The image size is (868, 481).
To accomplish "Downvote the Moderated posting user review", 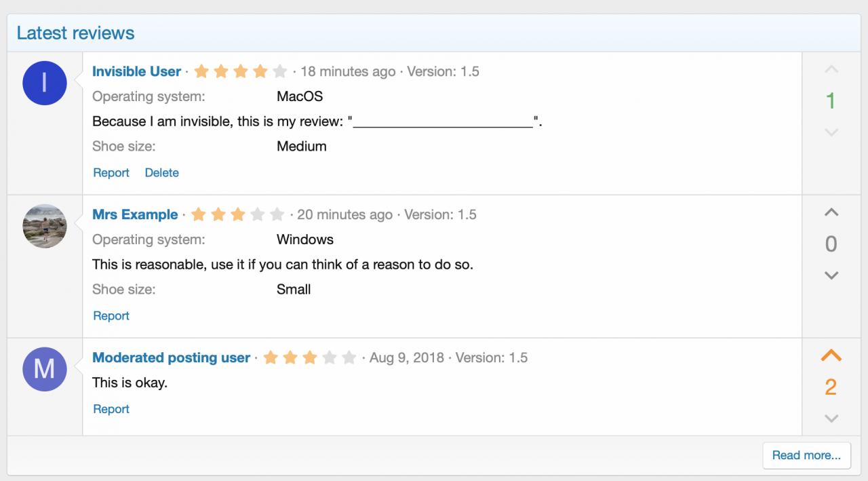I will pos(831,419).
